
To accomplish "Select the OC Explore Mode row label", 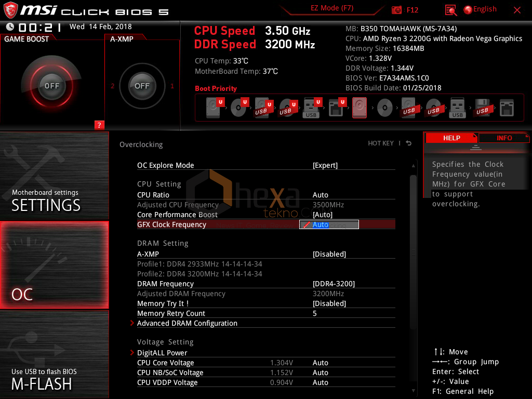I will click(x=166, y=165).
